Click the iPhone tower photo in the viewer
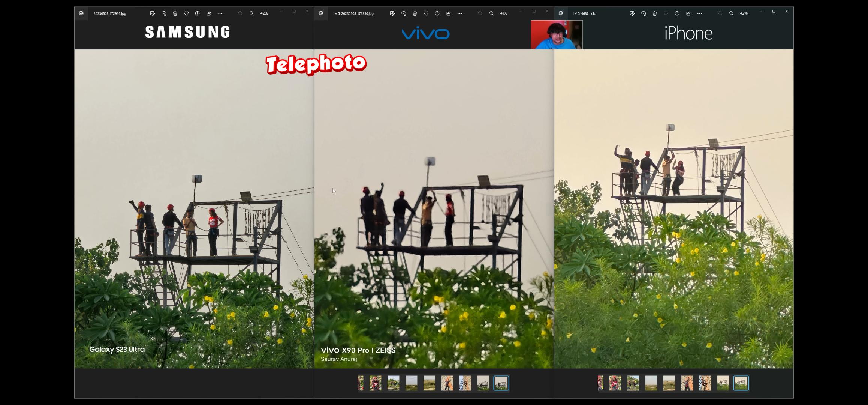Viewport: 868px width, 405px height. [674, 209]
